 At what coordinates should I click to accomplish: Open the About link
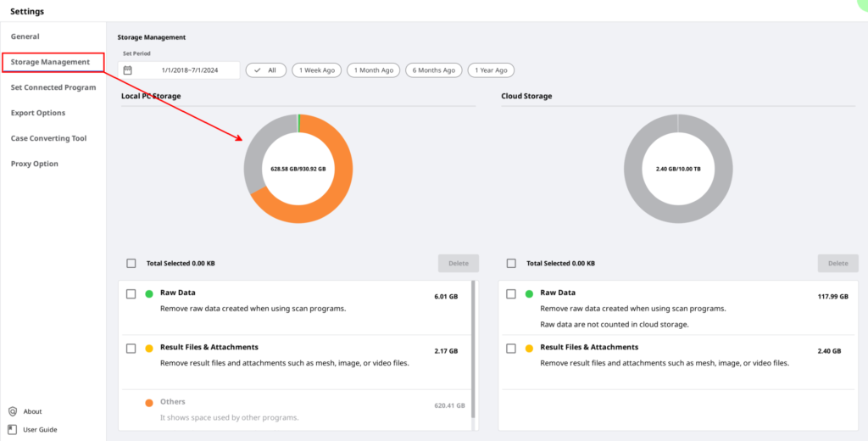point(32,411)
